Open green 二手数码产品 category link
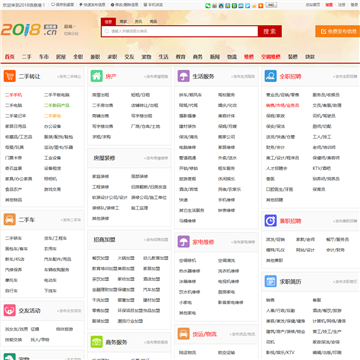This screenshot has width=360, height=360. 57,105
